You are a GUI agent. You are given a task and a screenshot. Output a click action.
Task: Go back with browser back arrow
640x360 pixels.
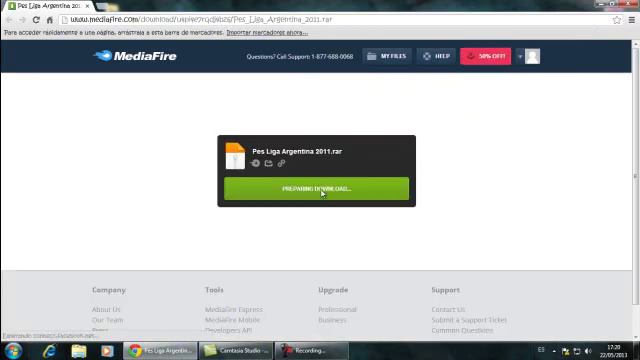(x=9, y=20)
